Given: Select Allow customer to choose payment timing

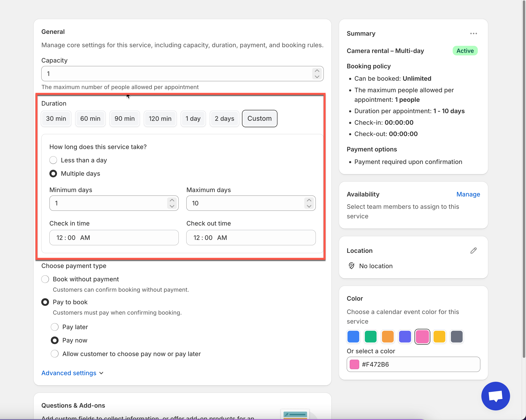Looking at the screenshot, I should (x=55, y=354).
